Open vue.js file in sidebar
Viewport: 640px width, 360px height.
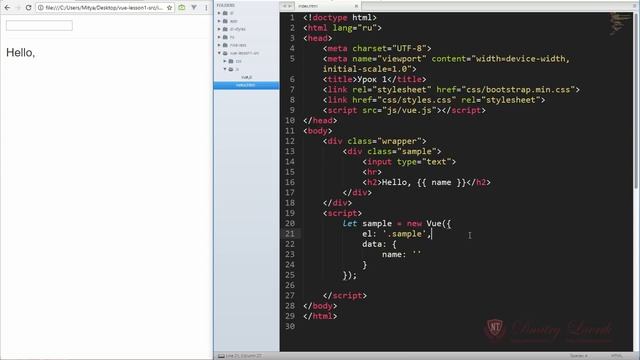[x=247, y=77]
